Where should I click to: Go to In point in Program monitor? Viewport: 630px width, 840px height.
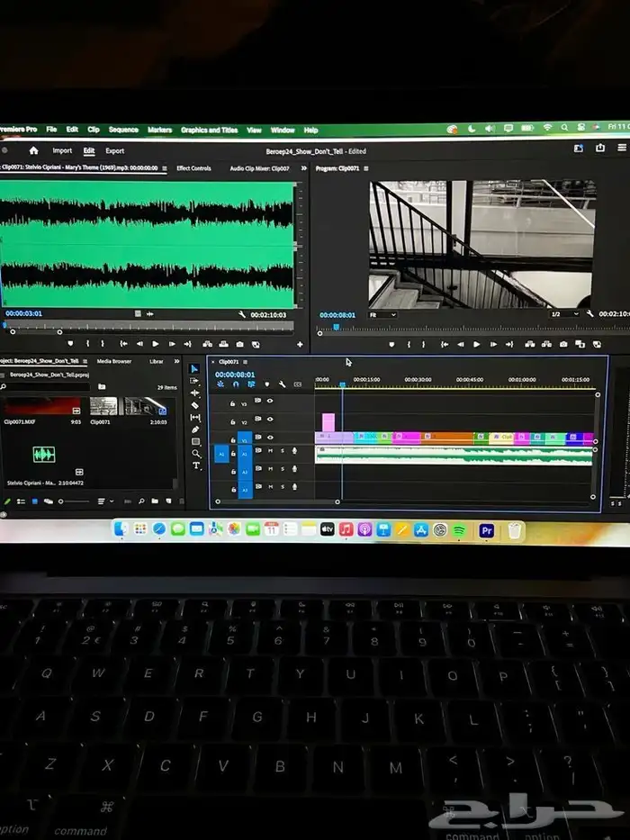coord(444,345)
